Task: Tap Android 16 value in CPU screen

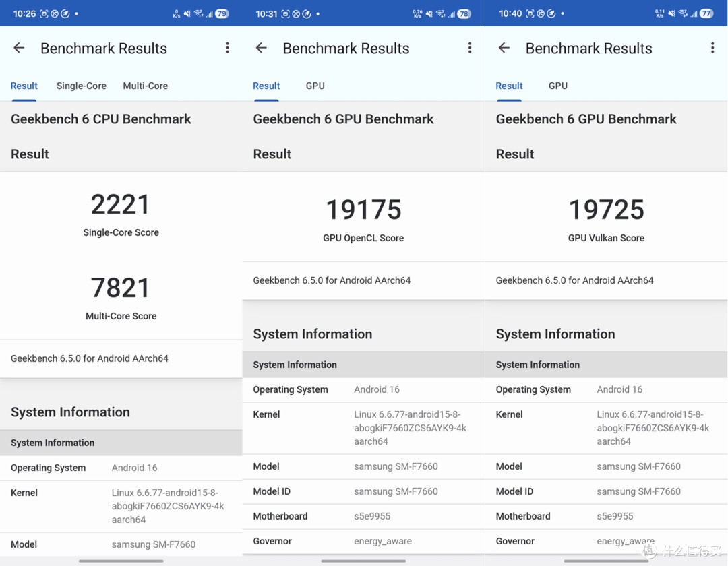Action: coord(135,468)
